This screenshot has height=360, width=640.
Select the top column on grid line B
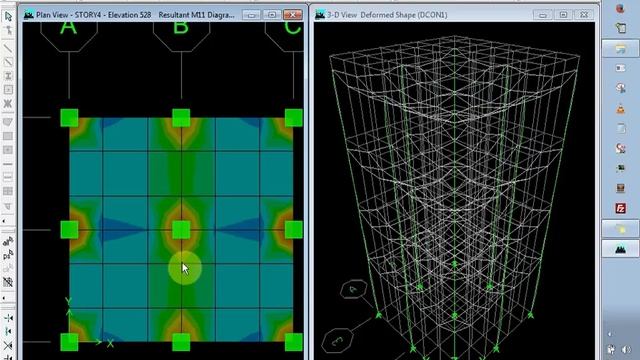(181, 118)
